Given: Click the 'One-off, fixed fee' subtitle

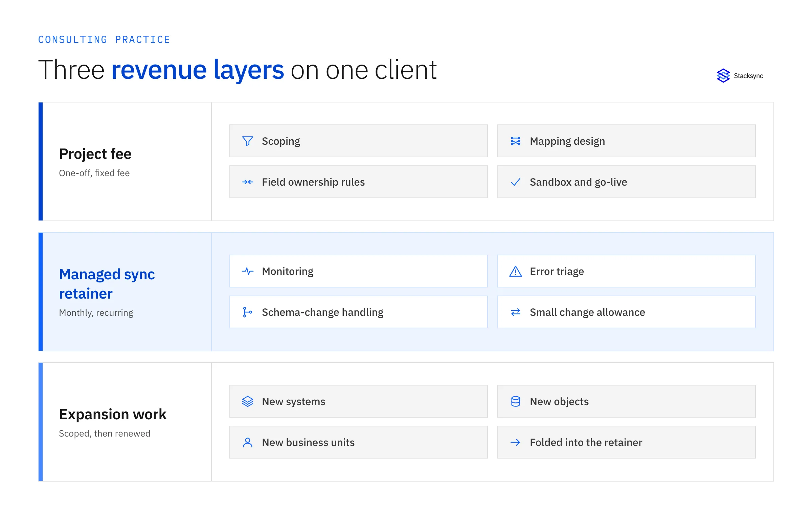Looking at the screenshot, I should point(94,173).
